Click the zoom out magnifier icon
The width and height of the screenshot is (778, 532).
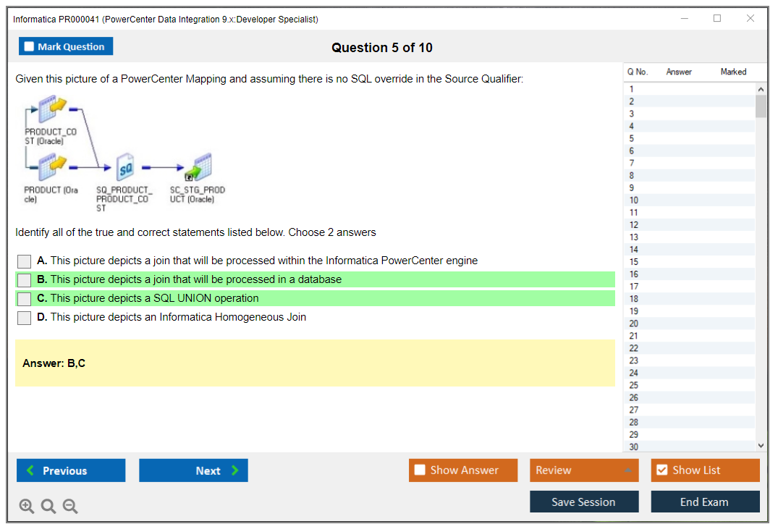click(70, 507)
